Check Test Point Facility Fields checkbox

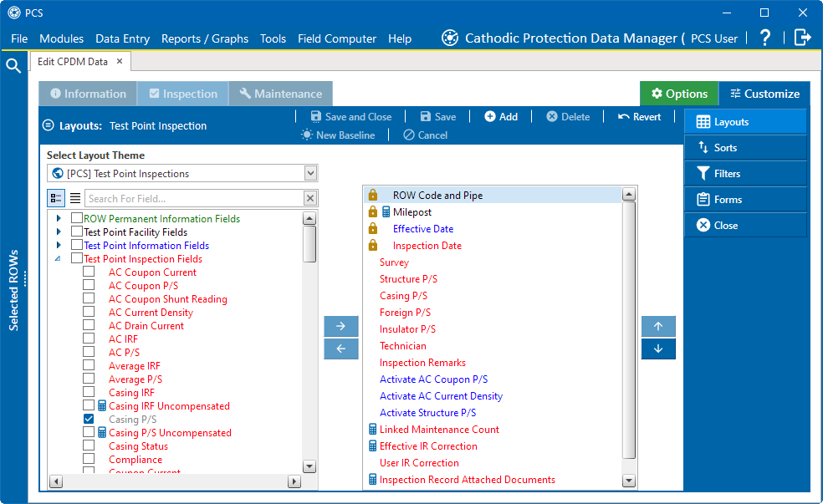77,232
